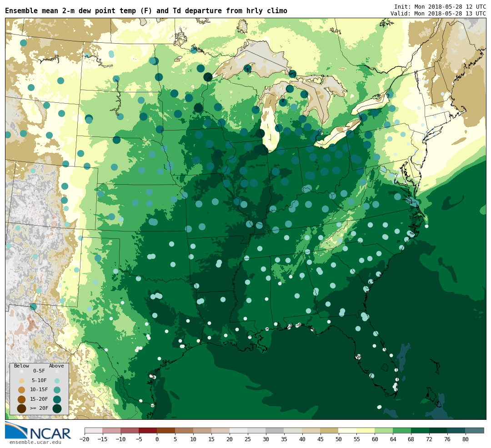491x448 pixels.
Task: Click the Below 5-10F legend dot
Action: click(22, 381)
